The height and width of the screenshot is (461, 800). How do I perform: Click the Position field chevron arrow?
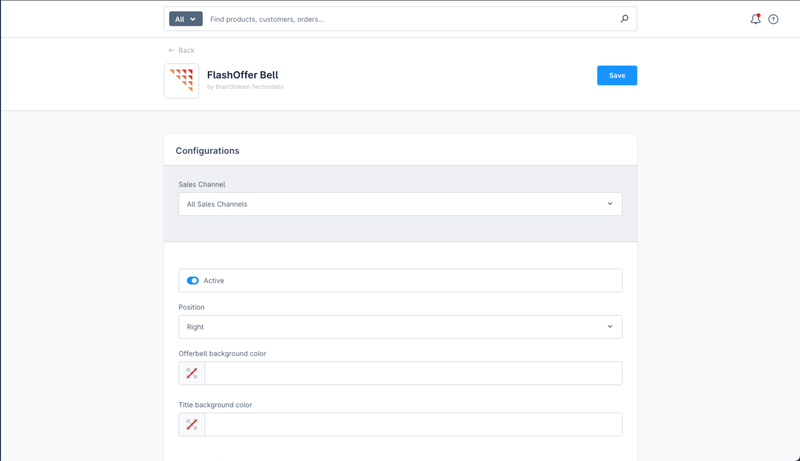pos(610,327)
